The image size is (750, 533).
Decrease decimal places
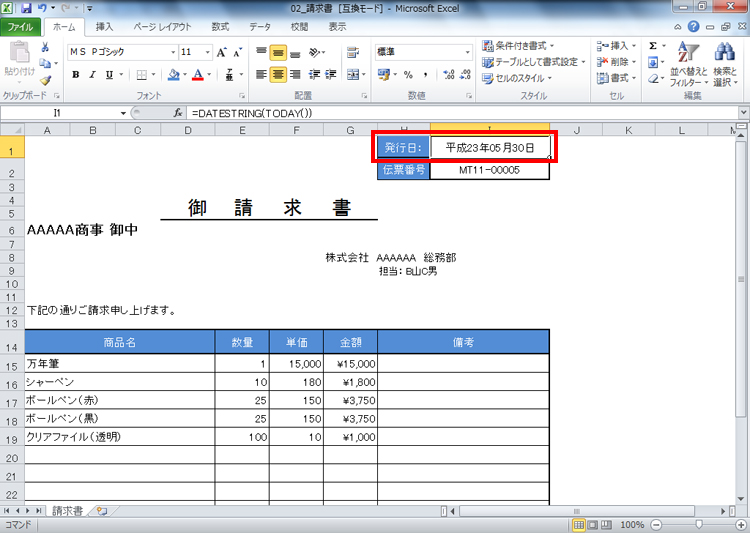pos(465,75)
